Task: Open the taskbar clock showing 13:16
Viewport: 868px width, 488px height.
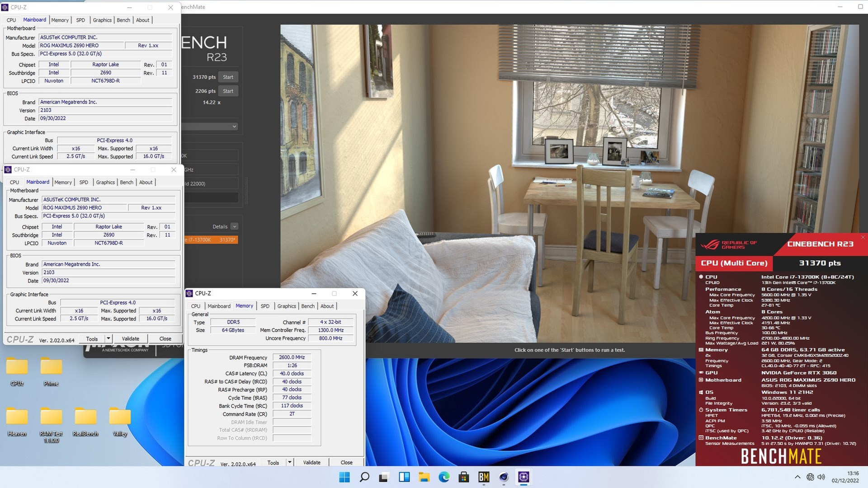Action: tap(845, 477)
